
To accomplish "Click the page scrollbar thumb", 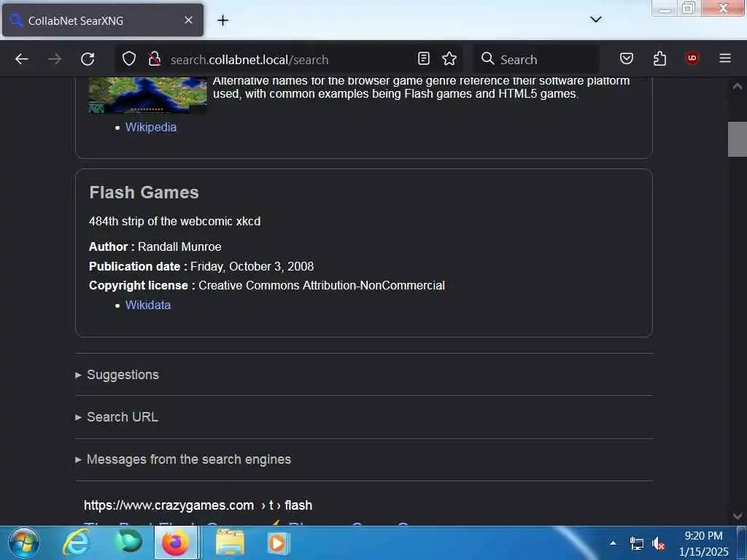I will (737, 139).
